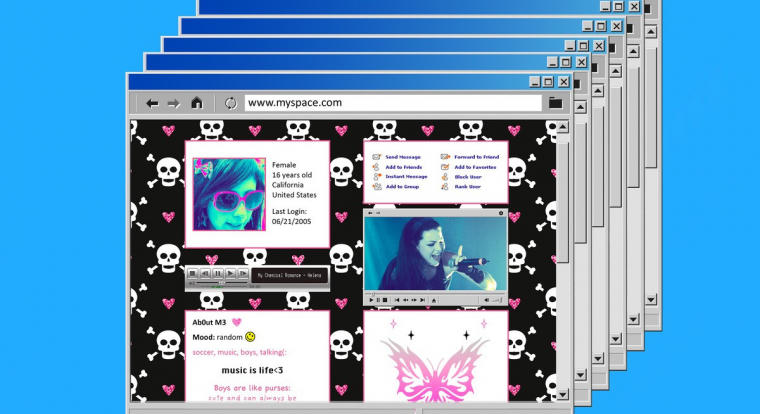
Task: Skip to previous clip in the video player
Action: coord(397,300)
